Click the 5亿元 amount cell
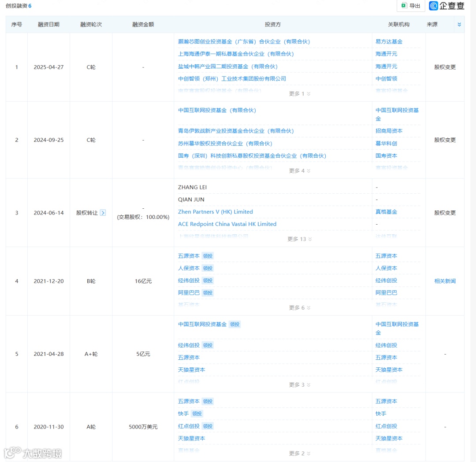Screen dimensions: 476x462 click(143, 354)
